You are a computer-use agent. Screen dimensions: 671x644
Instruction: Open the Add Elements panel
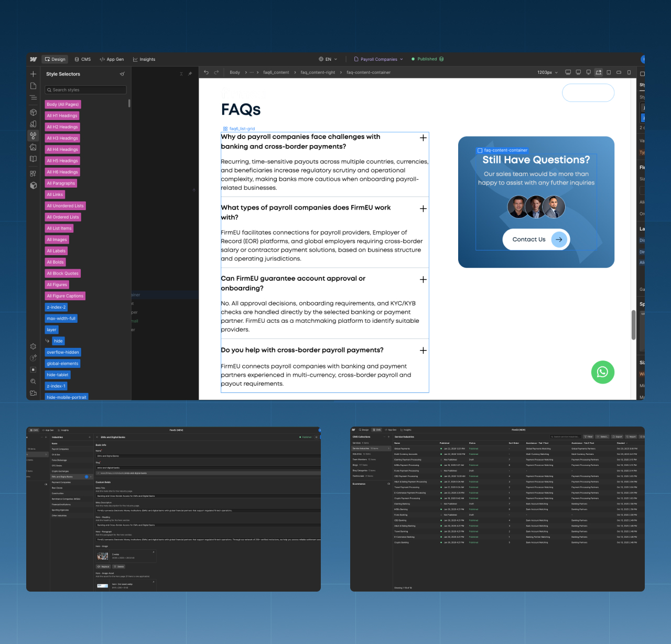pos(33,74)
